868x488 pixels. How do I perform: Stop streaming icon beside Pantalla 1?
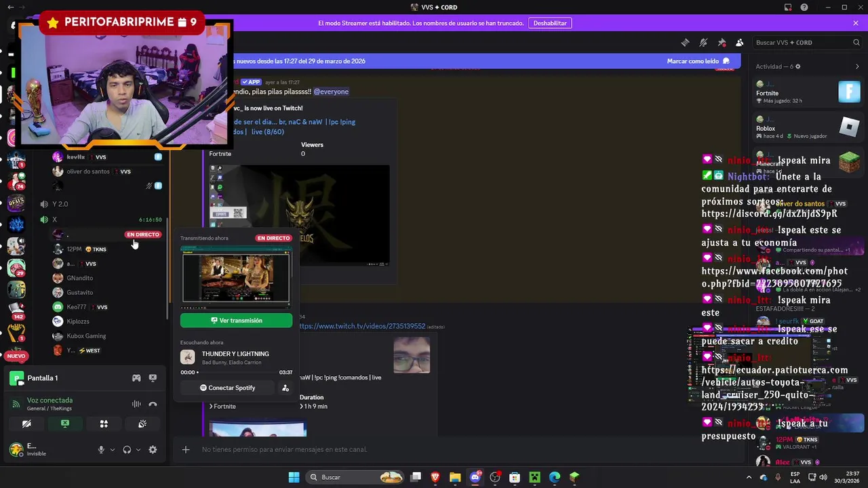(x=153, y=378)
